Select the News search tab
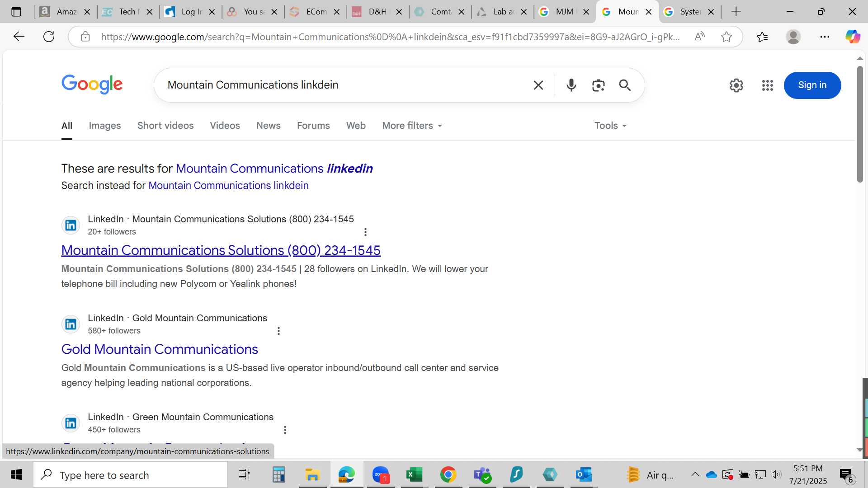The width and height of the screenshot is (868, 488). click(269, 126)
